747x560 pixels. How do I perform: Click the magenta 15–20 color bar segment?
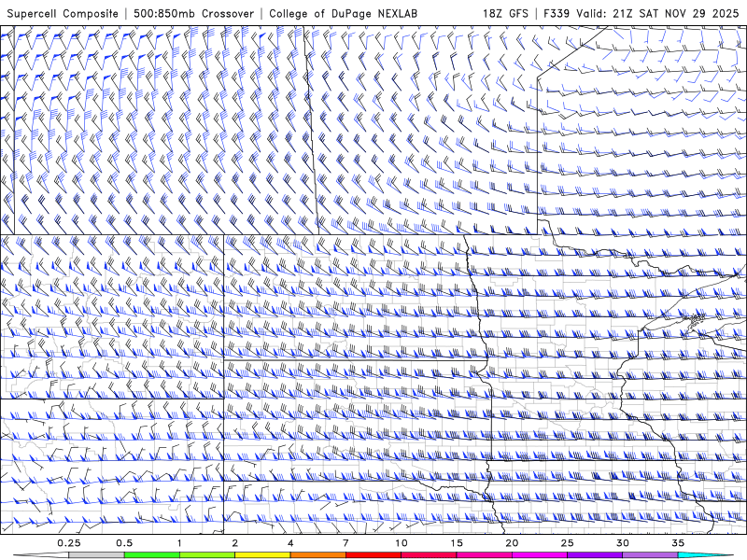(x=484, y=555)
